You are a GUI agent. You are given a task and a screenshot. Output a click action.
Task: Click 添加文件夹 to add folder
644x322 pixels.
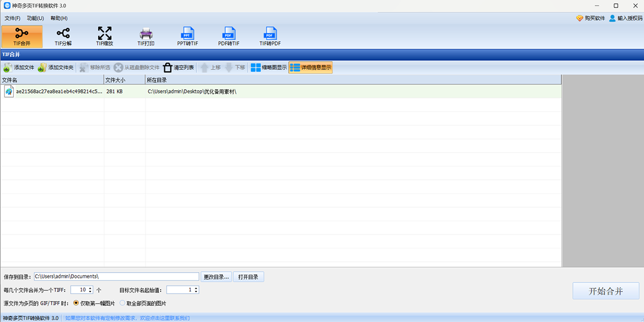[56, 68]
